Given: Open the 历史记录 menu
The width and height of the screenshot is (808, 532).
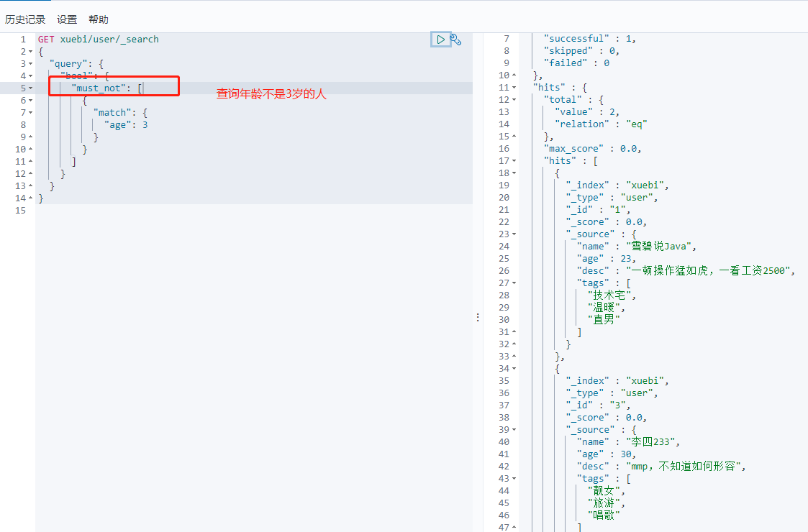Looking at the screenshot, I should coord(25,19).
